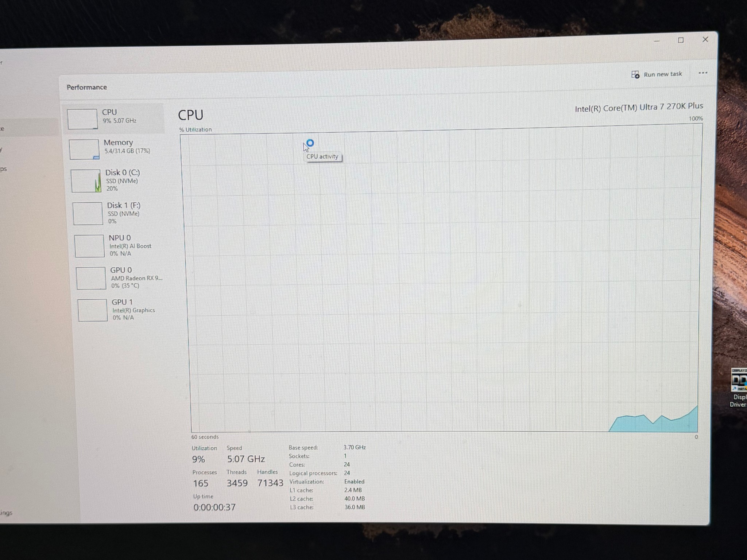747x560 pixels.
Task: Click the 9% utilization value
Action: (x=198, y=459)
